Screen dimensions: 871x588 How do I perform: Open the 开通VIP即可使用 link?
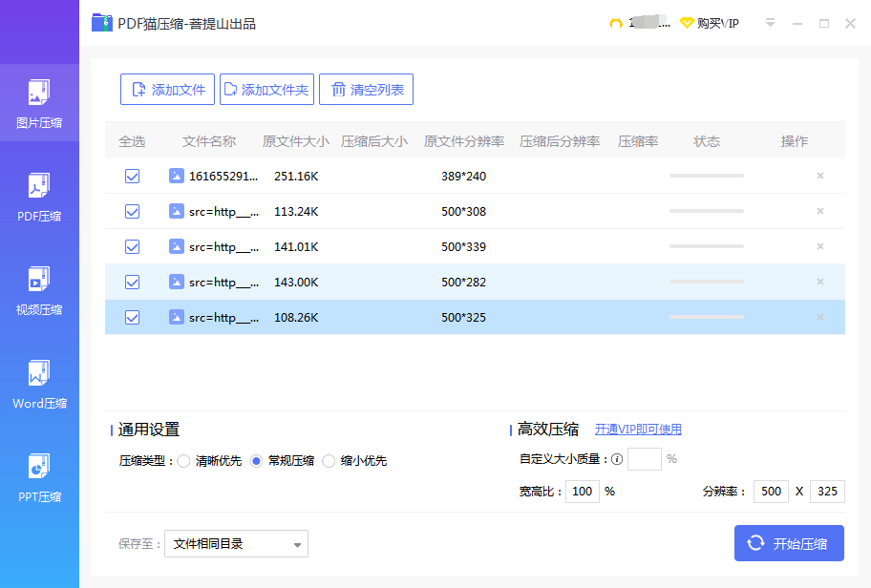[638, 430]
